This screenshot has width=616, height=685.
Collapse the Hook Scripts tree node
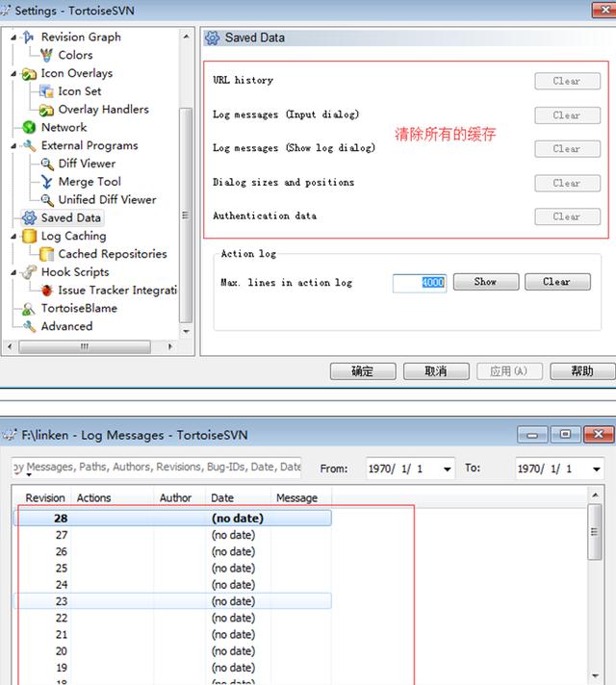click(13, 273)
